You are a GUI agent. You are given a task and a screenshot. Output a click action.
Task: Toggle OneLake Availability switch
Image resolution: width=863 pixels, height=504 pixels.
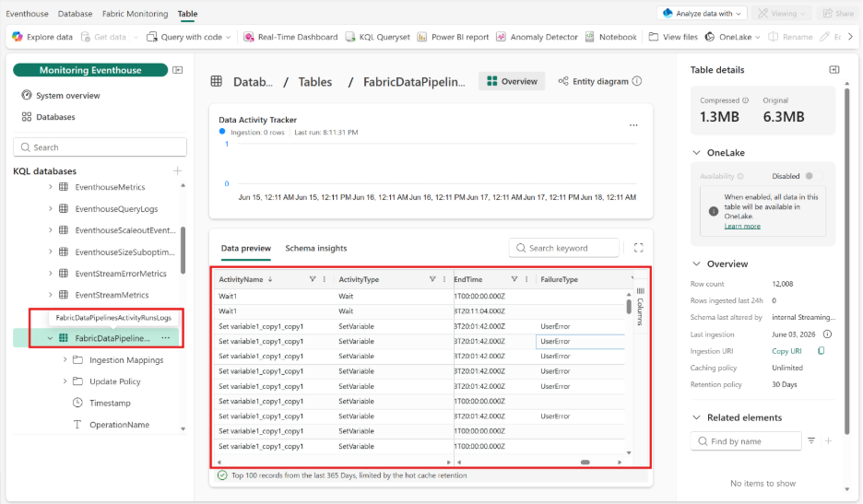pos(814,176)
